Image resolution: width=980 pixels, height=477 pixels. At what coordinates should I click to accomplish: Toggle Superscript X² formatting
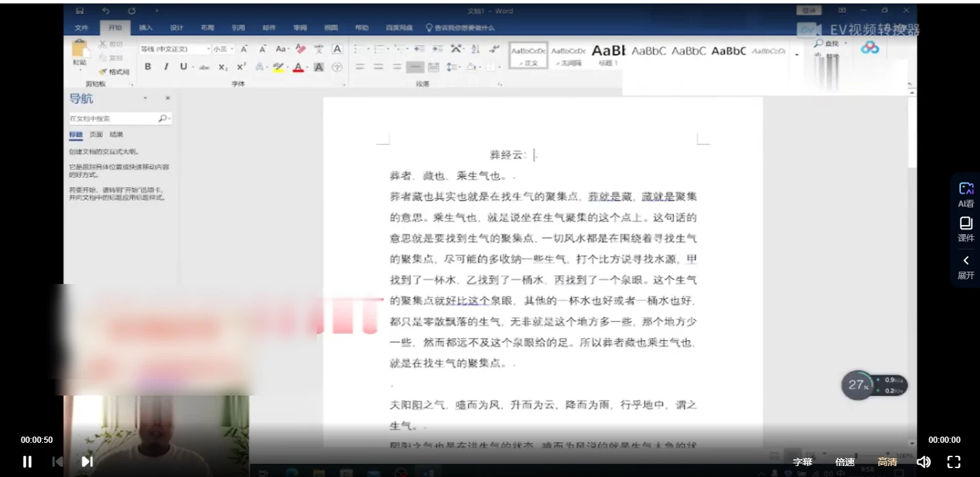pos(241,67)
